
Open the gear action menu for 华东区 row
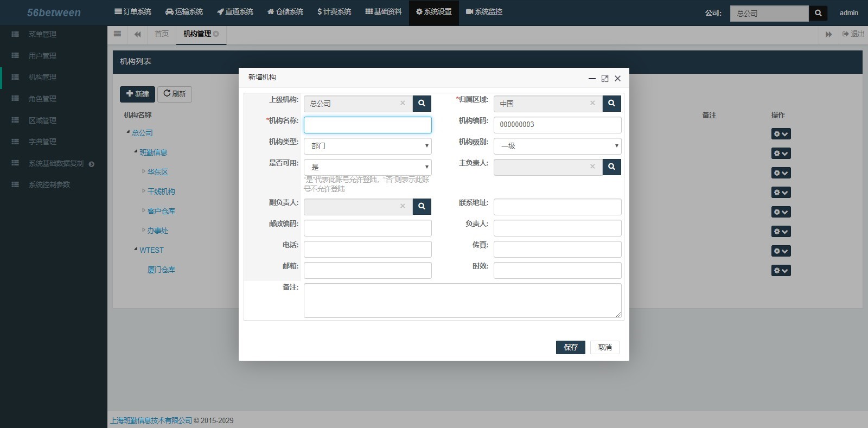[781, 173]
